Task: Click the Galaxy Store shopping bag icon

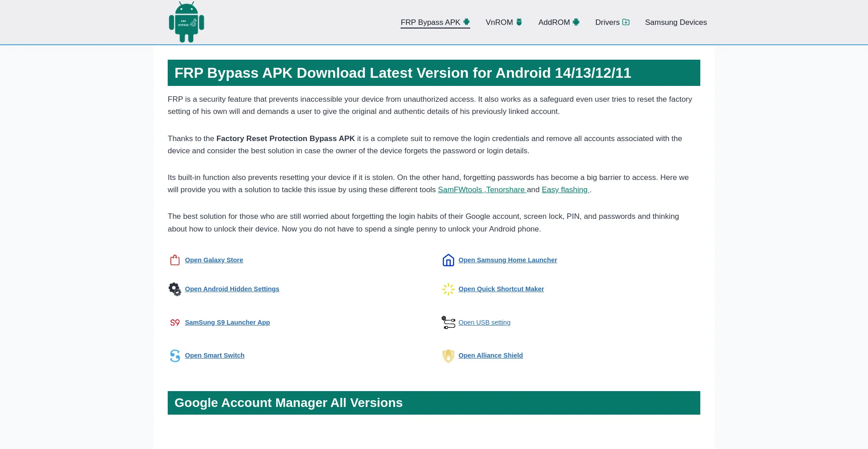Action: coord(175,260)
